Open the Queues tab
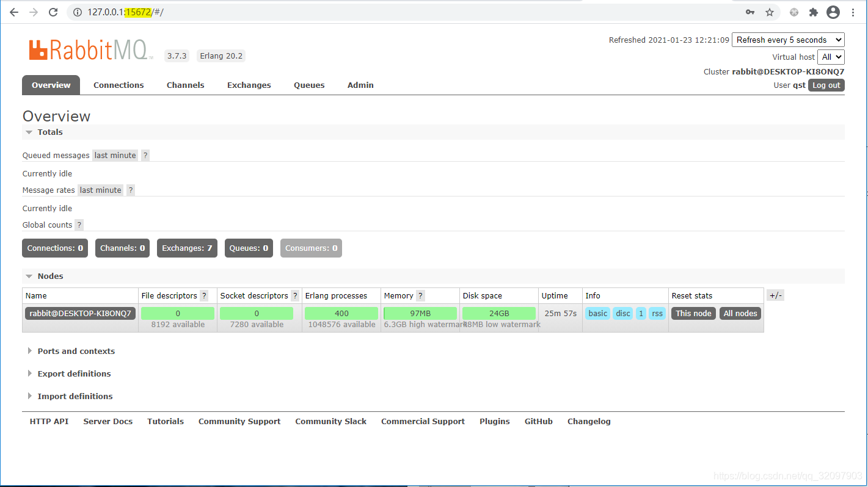 (309, 85)
